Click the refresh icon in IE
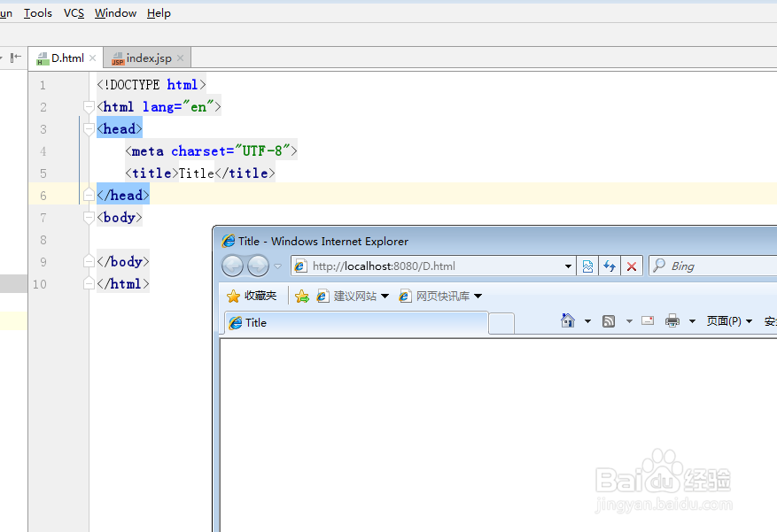This screenshot has width=777, height=532. tap(610, 266)
